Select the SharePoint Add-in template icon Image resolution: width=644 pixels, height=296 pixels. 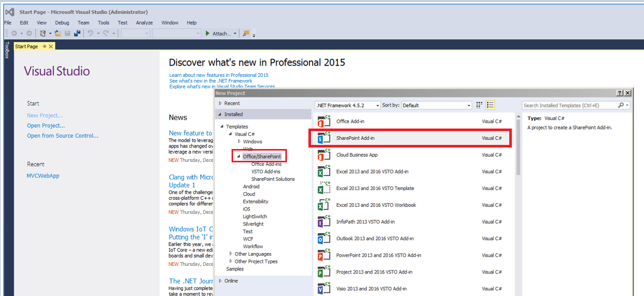(x=324, y=138)
